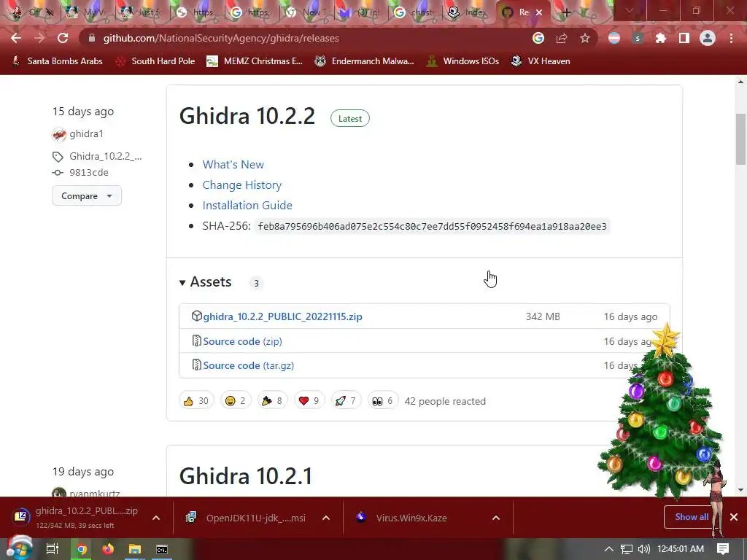Screen dimensions: 747x560
Task: Open the Ghidra 10.2.2 release title
Action: (x=247, y=116)
